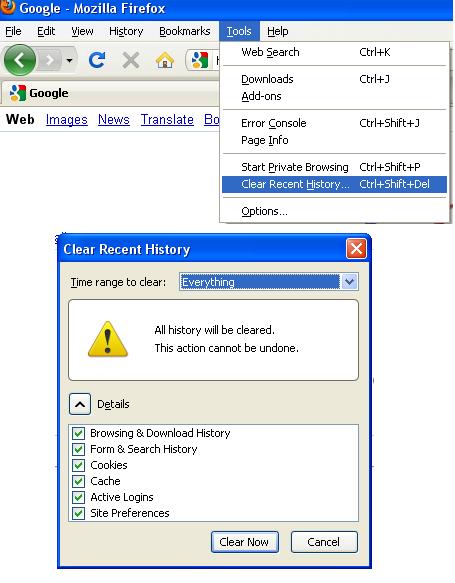
Task: Go to the Home page icon
Action: [x=165, y=60]
